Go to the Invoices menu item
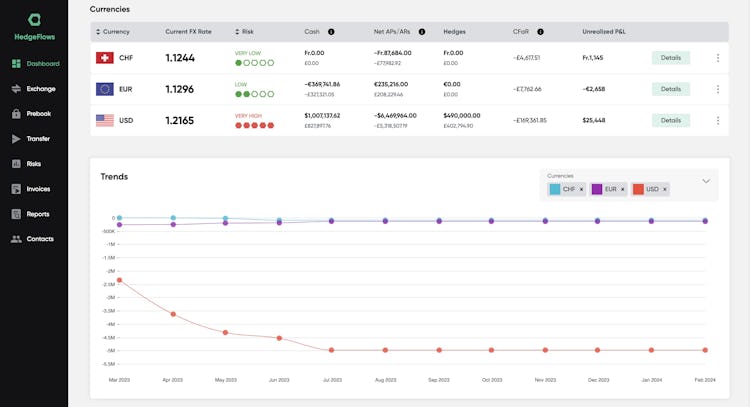Screen dimensions: 750x407 click(38, 189)
